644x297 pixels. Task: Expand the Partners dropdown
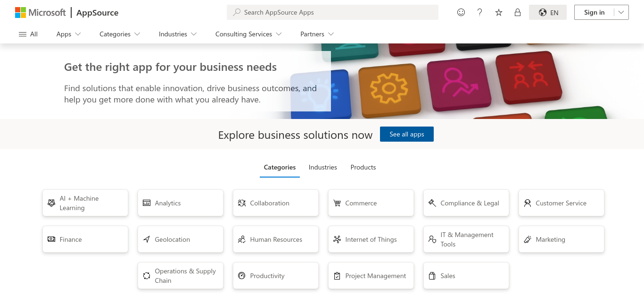(x=317, y=34)
